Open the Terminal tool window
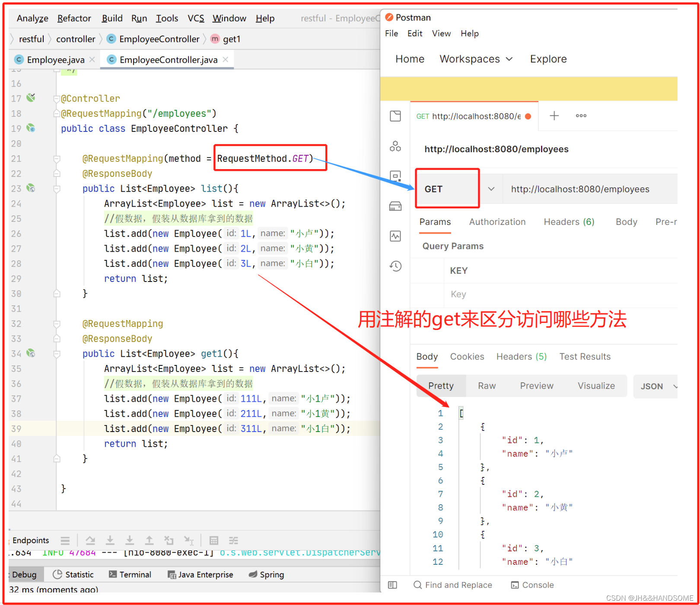 130,574
